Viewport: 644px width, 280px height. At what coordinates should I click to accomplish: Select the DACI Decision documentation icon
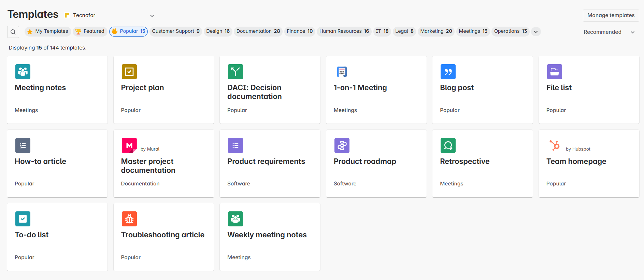pyautogui.click(x=235, y=72)
